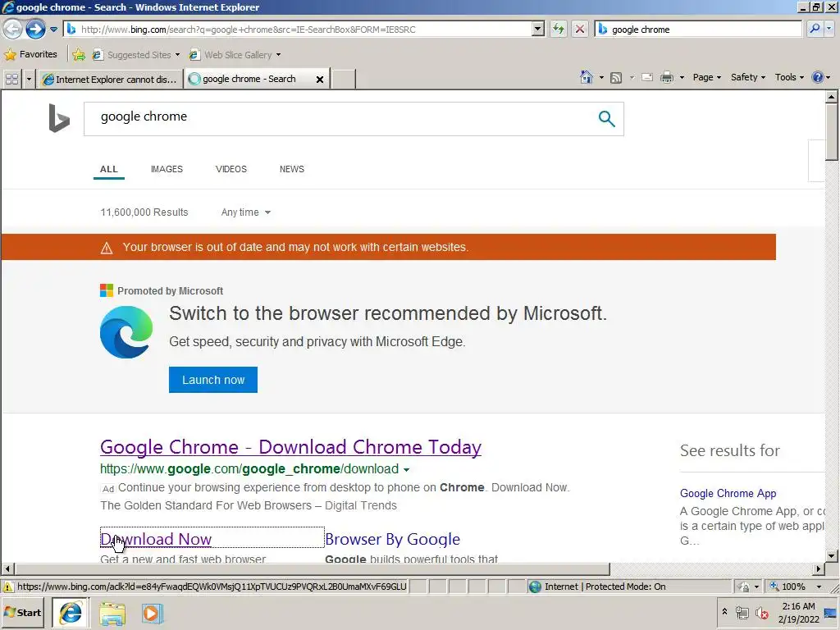Switch to the NEWS results tab

tap(292, 169)
